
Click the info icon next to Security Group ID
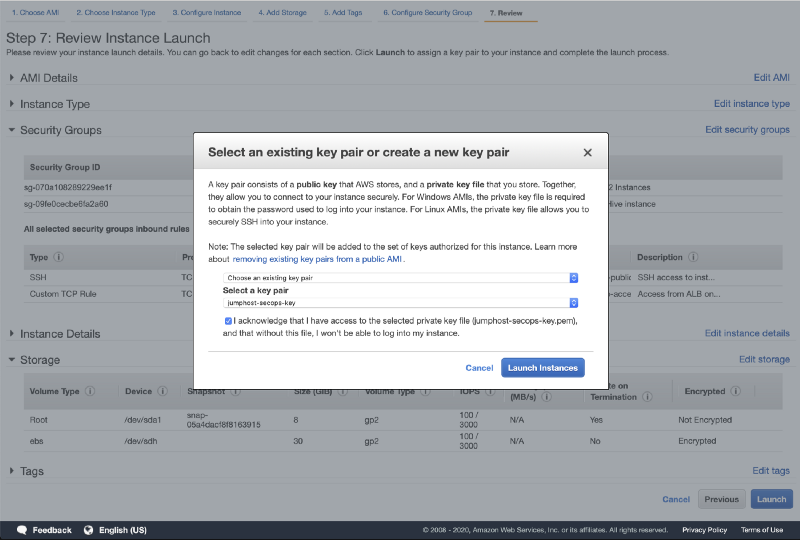click(110, 167)
